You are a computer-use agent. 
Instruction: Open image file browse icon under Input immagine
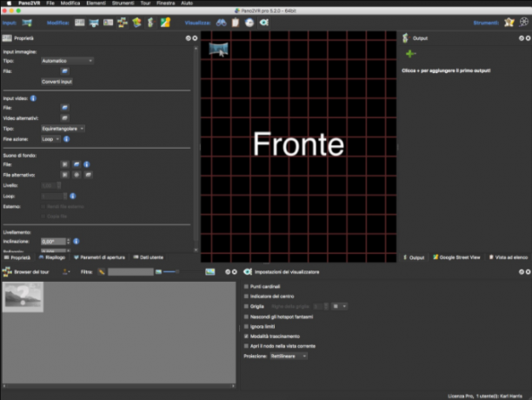pos(64,71)
